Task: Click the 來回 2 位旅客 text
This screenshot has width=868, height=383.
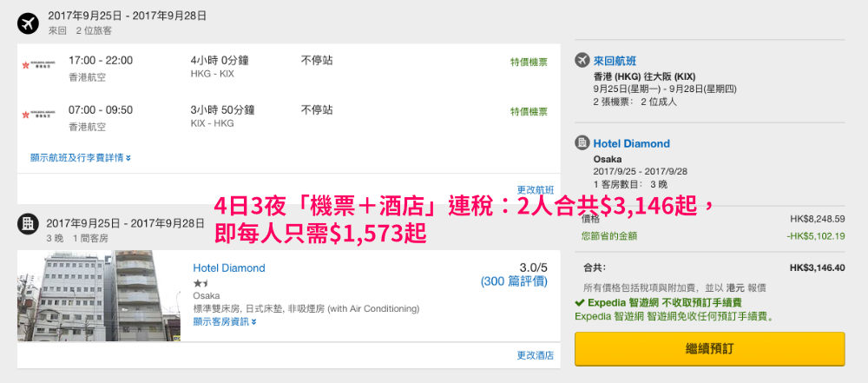Action: 80,30
